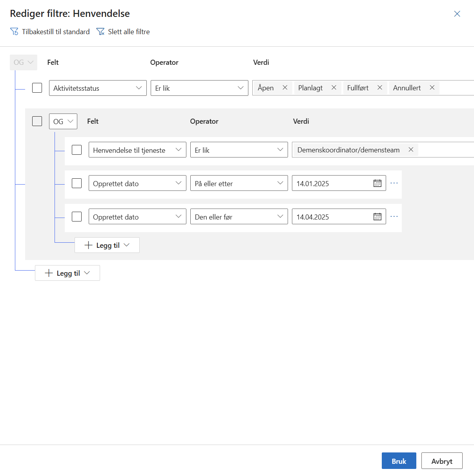The width and height of the screenshot is (474, 476).
Task: Tick the Henvendelse til tjeneste row checkbox
Action: click(x=77, y=150)
